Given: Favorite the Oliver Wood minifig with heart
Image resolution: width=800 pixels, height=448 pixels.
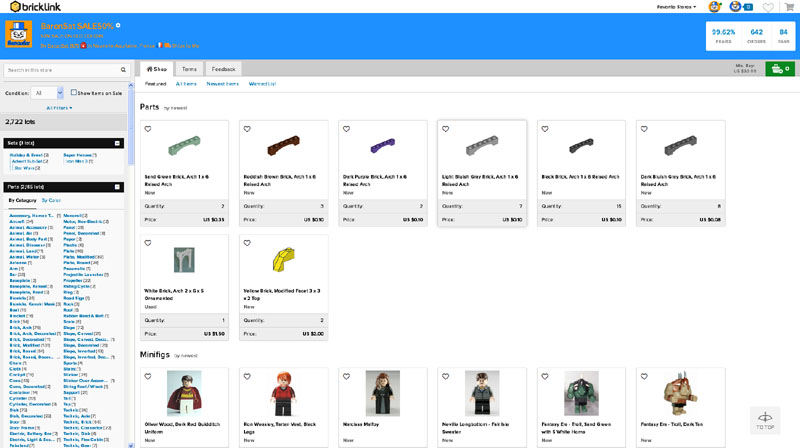Looking at the screenshot, I should coord(148,377).
